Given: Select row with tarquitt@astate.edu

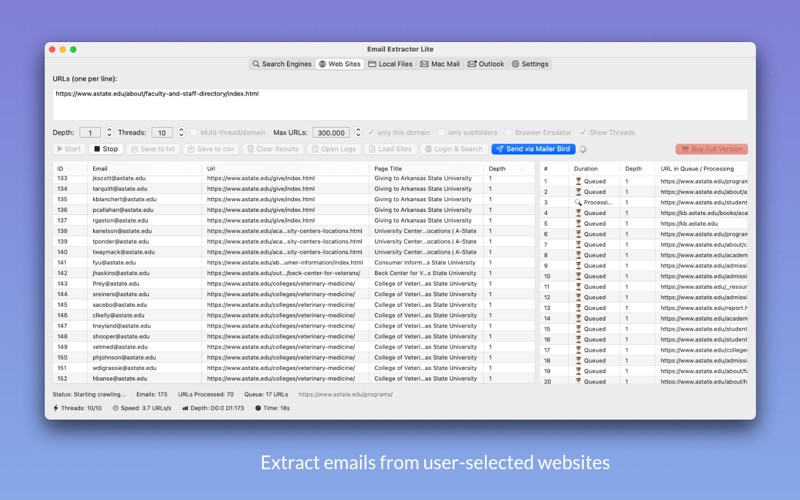Looking at the screenshot, I should click(293, 189).
